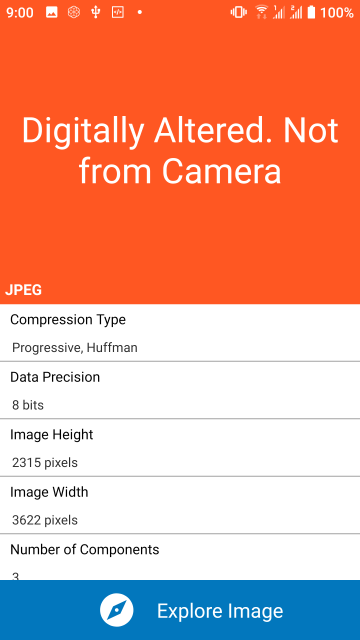Screen dimensions: 360x640
Task: Tap the picture icon in the status bar
Action: coord(51,13)
